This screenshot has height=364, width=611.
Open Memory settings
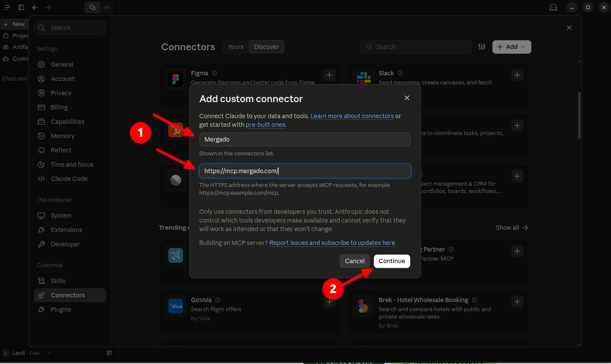pos(70,136)
